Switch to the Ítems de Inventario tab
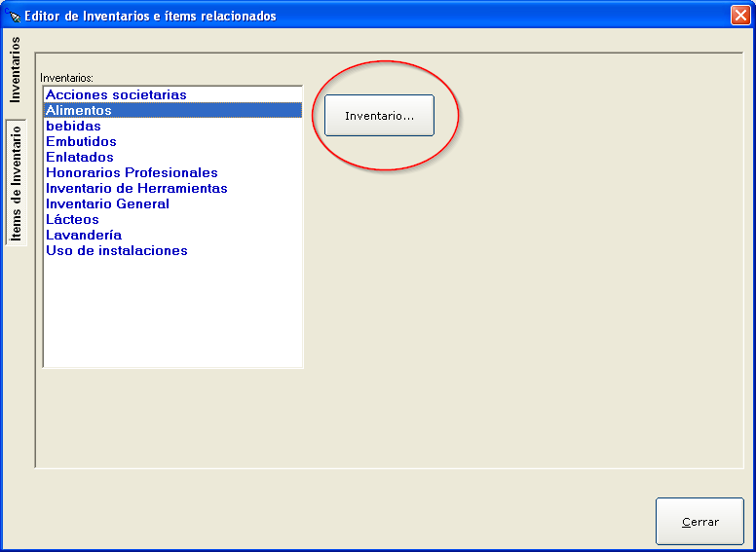Viewport: 756px width, 552px height. (16, 183)
